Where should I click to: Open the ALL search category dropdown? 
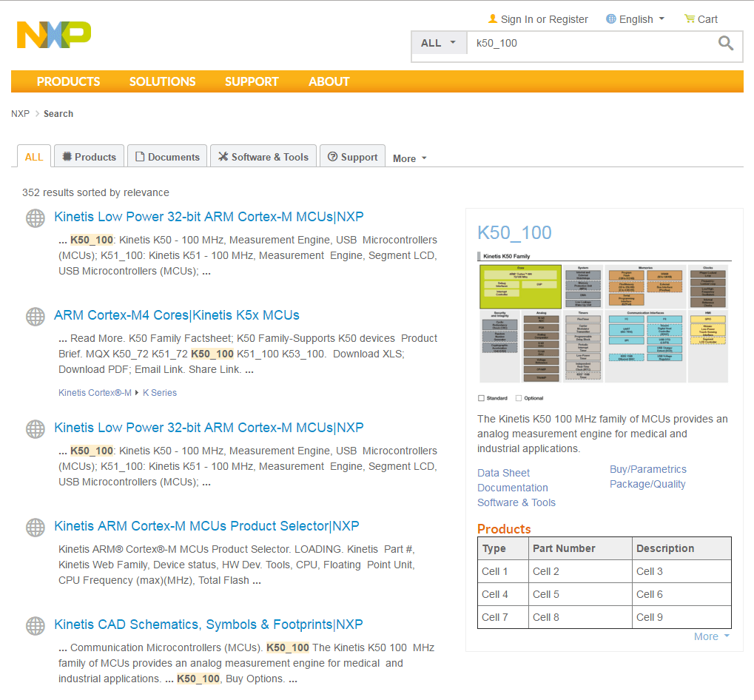coord(439,43)
